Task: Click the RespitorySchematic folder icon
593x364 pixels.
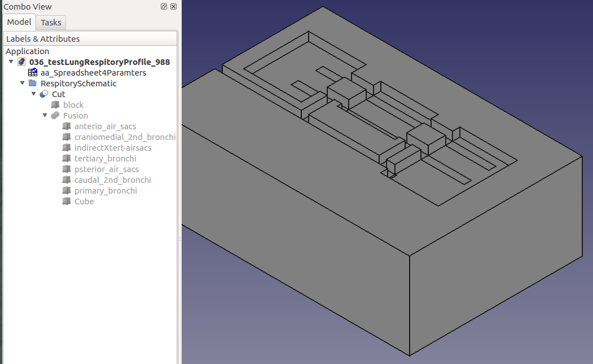Action: click(x=33, y=84)
